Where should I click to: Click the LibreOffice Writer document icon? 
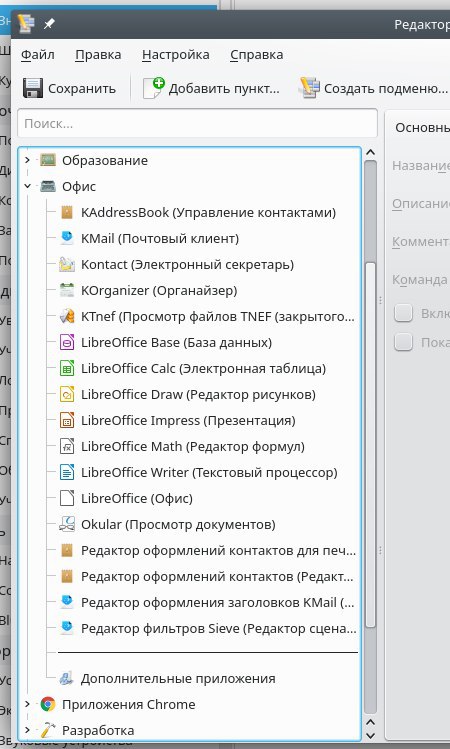[x=67, y=472]
